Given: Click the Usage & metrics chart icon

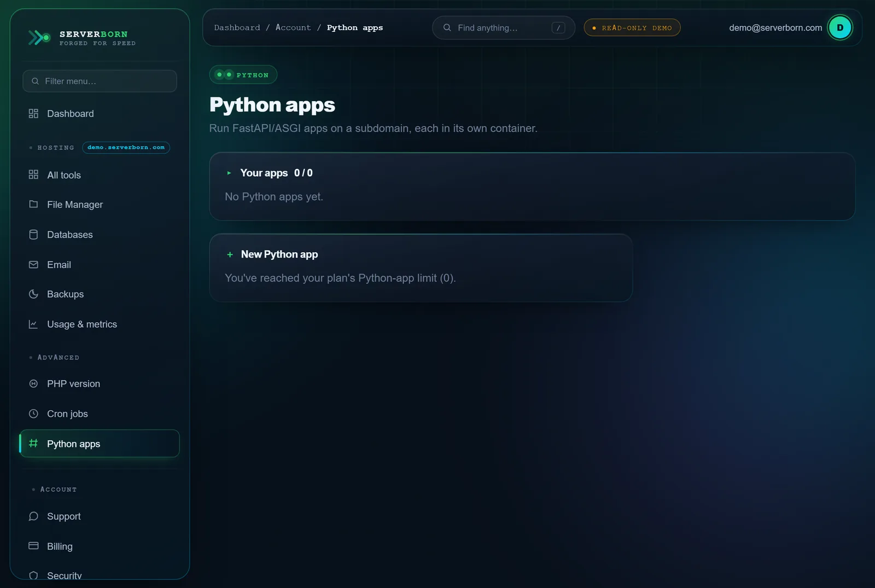Looking at the screenshot, I should click(33, 324).
